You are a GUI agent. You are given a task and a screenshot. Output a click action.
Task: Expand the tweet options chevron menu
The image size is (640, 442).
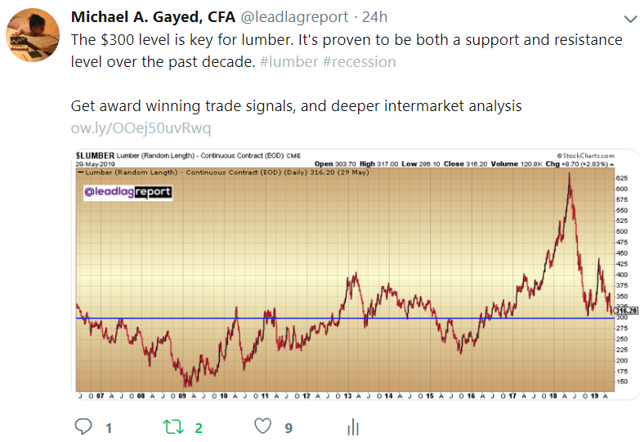pyautogui.click(x=631, y=19)
